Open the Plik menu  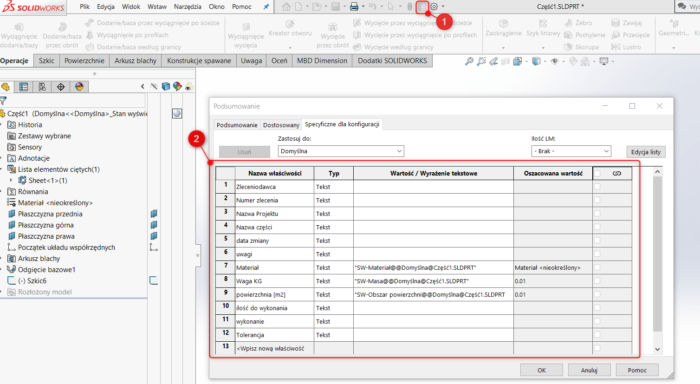pos(85,7)
